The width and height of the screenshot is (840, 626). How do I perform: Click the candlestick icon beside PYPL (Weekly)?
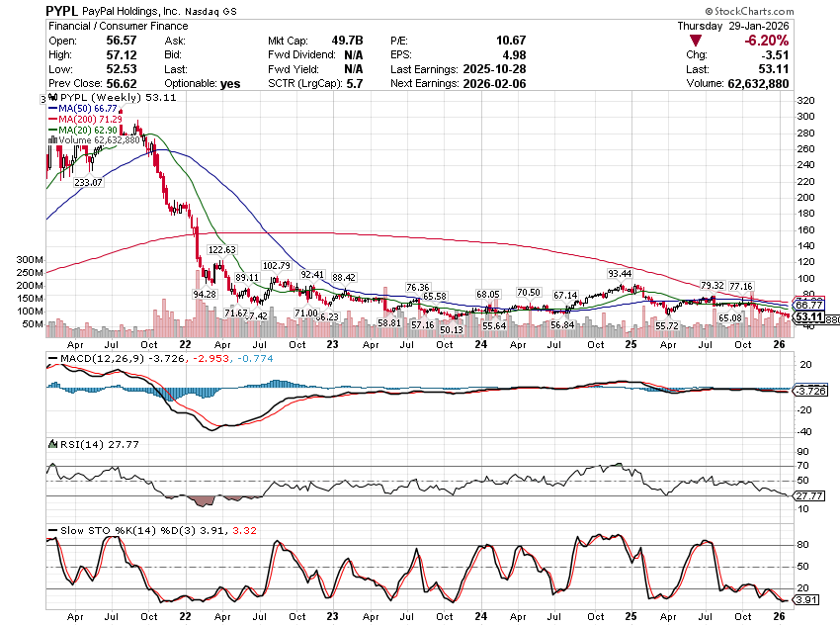(x=50, y=99)
